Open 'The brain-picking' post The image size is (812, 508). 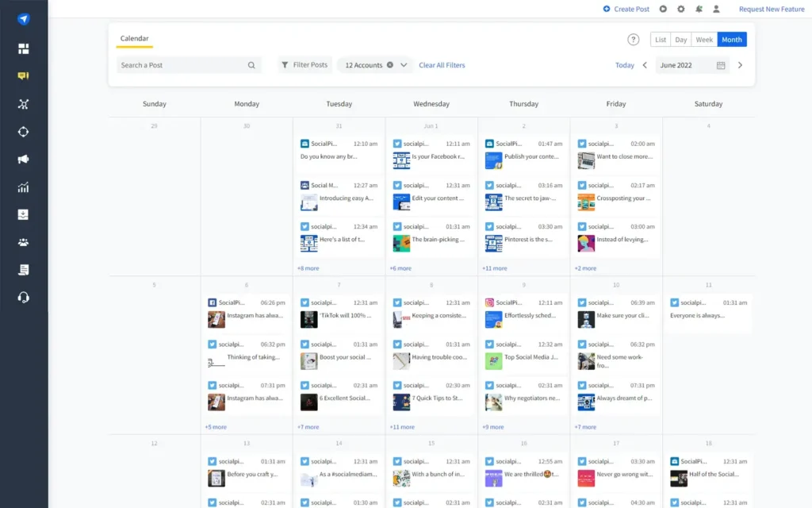431,237
